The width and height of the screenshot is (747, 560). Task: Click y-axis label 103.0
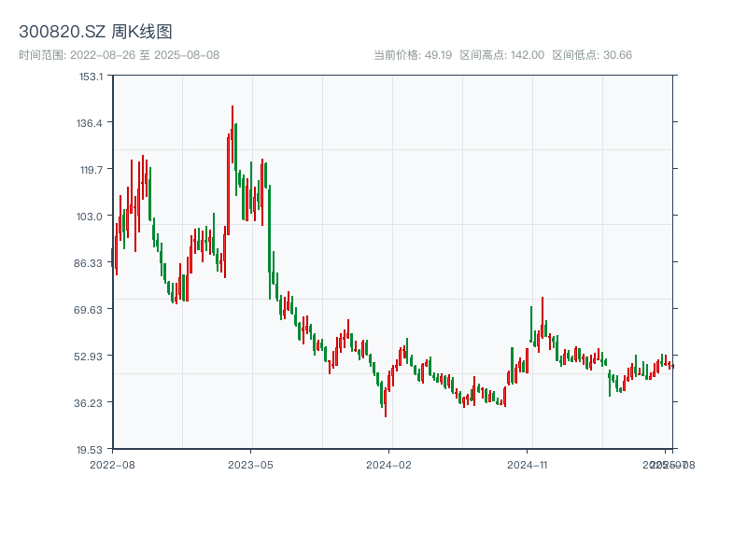(x=90, y=217)
